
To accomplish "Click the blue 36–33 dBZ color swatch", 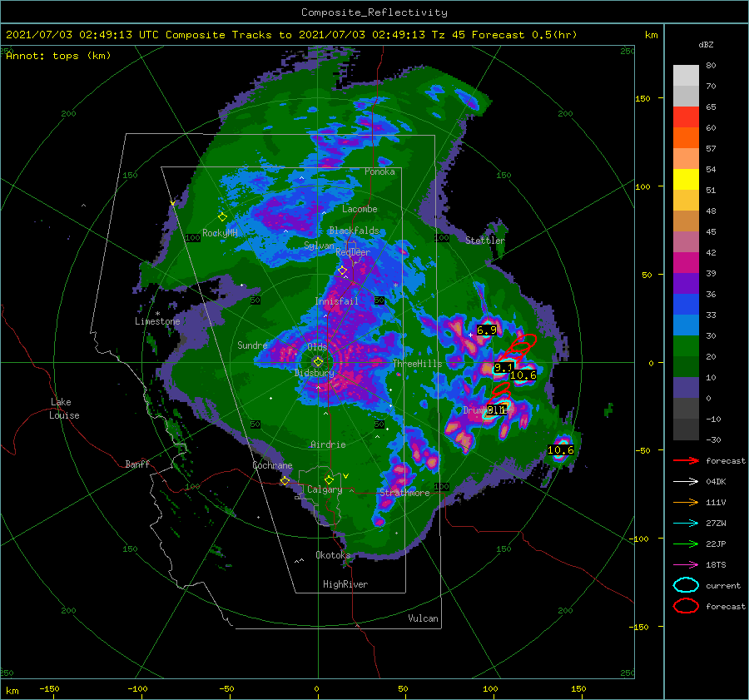I will (x=686, y=305).
